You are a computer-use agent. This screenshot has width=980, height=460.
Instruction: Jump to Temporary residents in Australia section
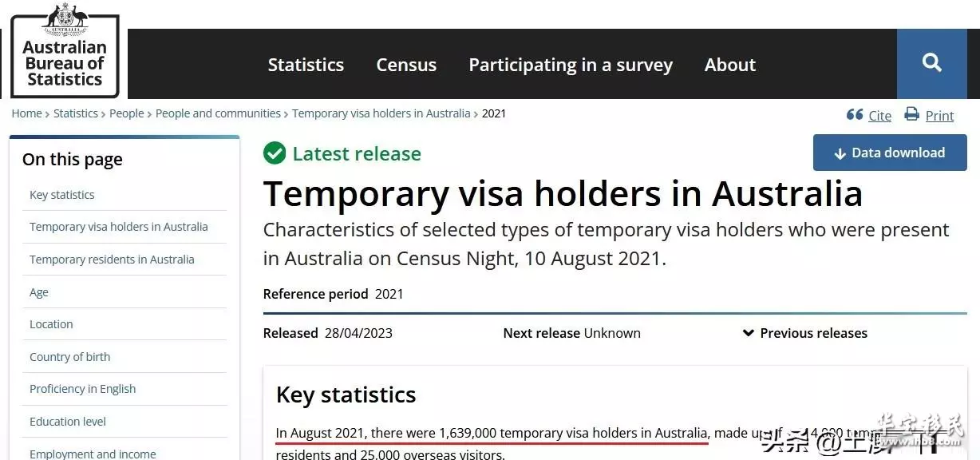(x=112, y=260)
